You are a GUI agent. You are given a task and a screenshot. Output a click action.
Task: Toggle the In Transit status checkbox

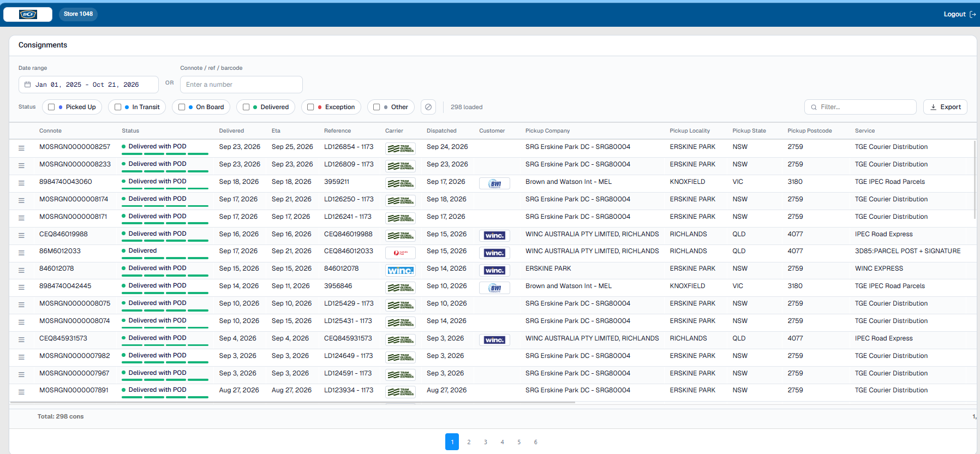click(x=118, y=107)
